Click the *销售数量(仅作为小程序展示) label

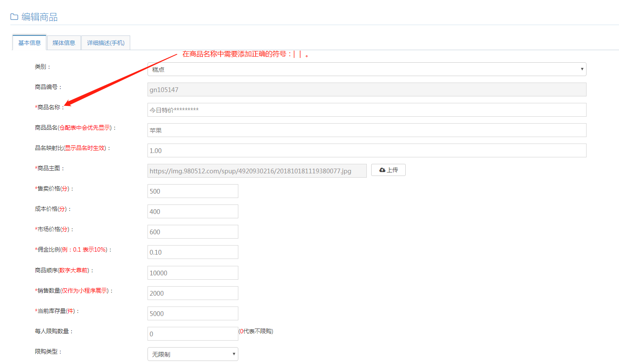pos(74,291)
